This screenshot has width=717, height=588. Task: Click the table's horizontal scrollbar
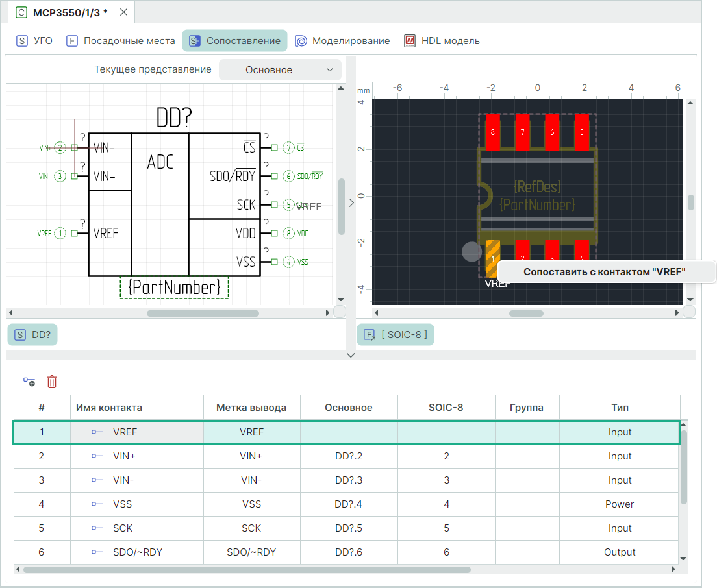point(247,570)
